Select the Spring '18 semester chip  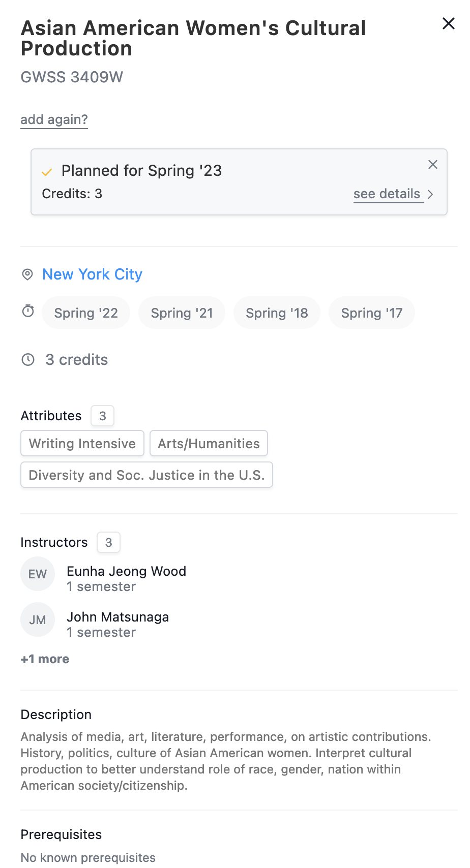(x=277, y=313)
